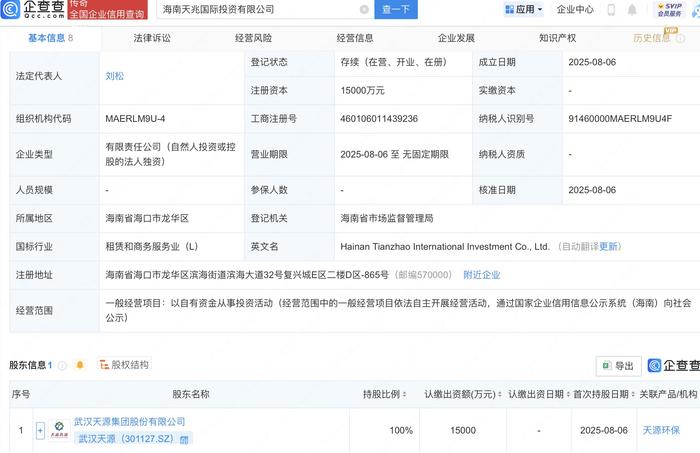Switch to the 法律诉讼 tab
Image resolution: width=700 pixels, height=453 pixels.
point(152,38)
